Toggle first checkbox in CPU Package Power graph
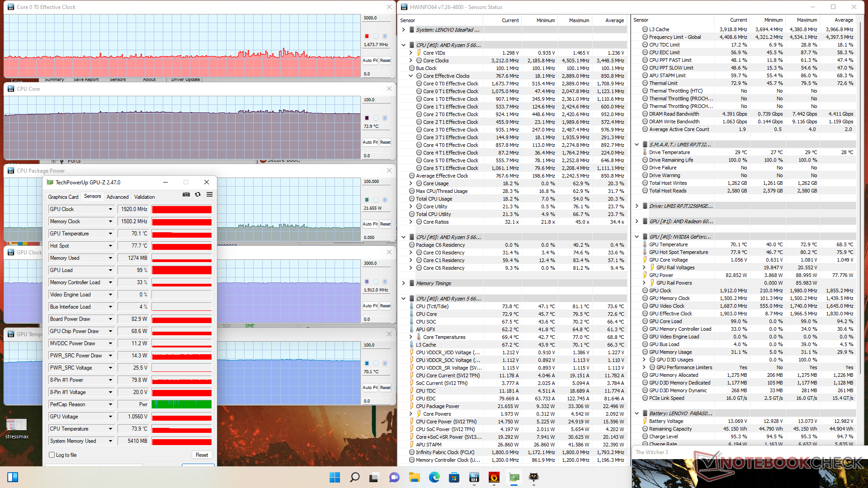 [367, 199]
